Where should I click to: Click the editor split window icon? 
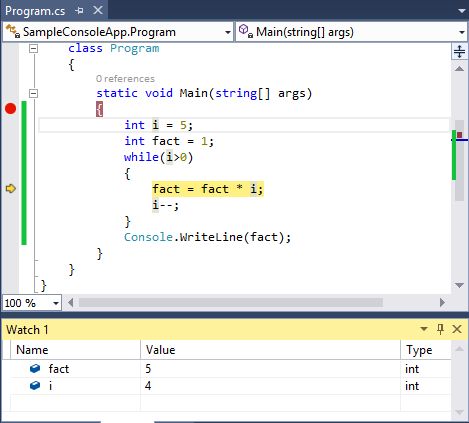click(459, 51)
